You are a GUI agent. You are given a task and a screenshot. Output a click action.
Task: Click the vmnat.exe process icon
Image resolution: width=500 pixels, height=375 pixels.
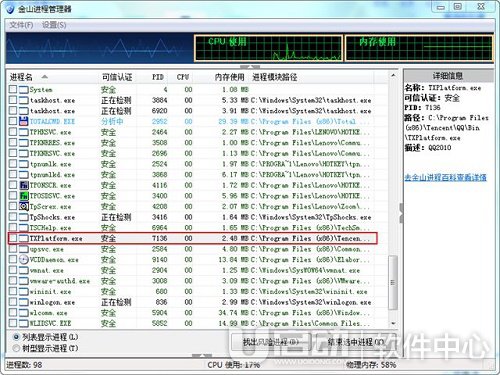[24, 270]
